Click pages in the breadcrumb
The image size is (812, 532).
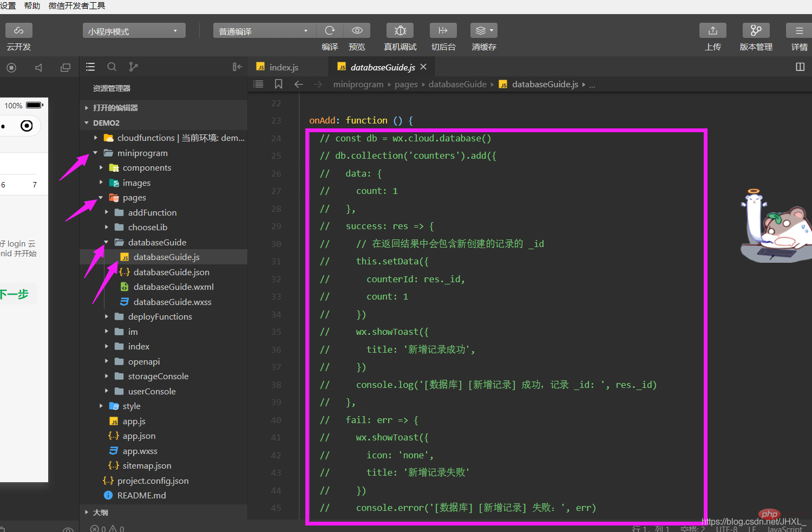tap(406, 84)
